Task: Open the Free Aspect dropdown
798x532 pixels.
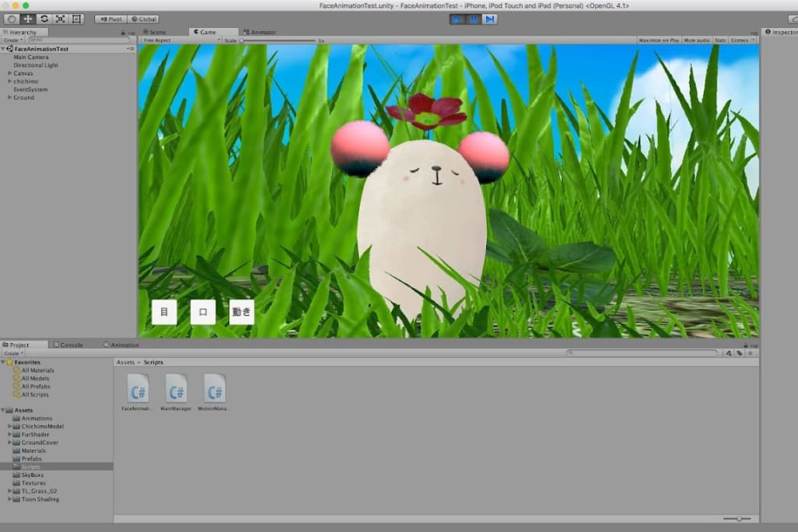Action: 180,40
